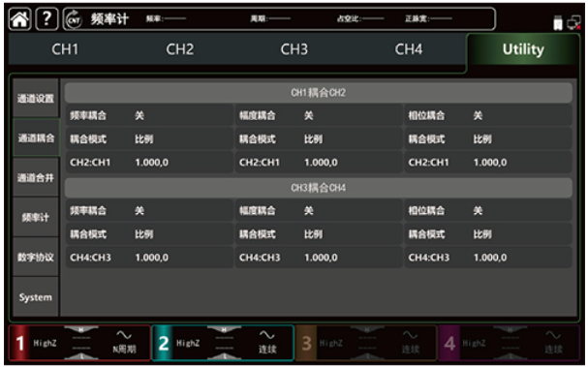Image resolution: width=588 pixels, height=367 pixels.
Task: Tap 连续 mode label on channel 4
Action: (x=554, y=350)
